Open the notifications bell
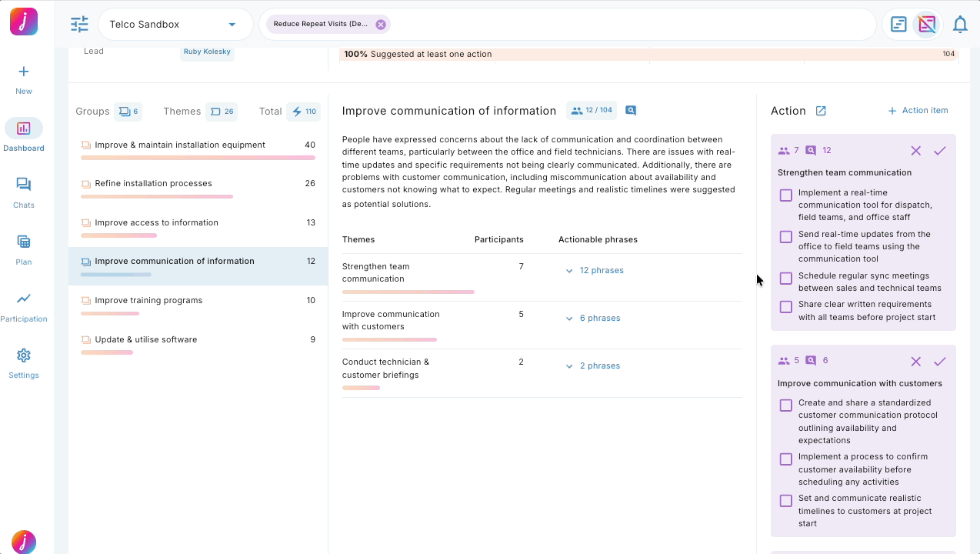Image resolution: width=980 pixels, height=554 pixels. [959, 25]
